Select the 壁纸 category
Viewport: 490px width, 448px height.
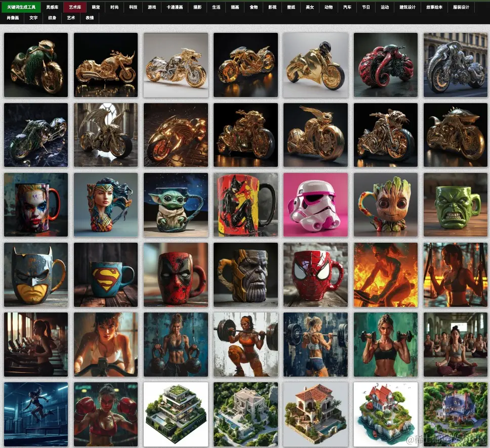291,7
